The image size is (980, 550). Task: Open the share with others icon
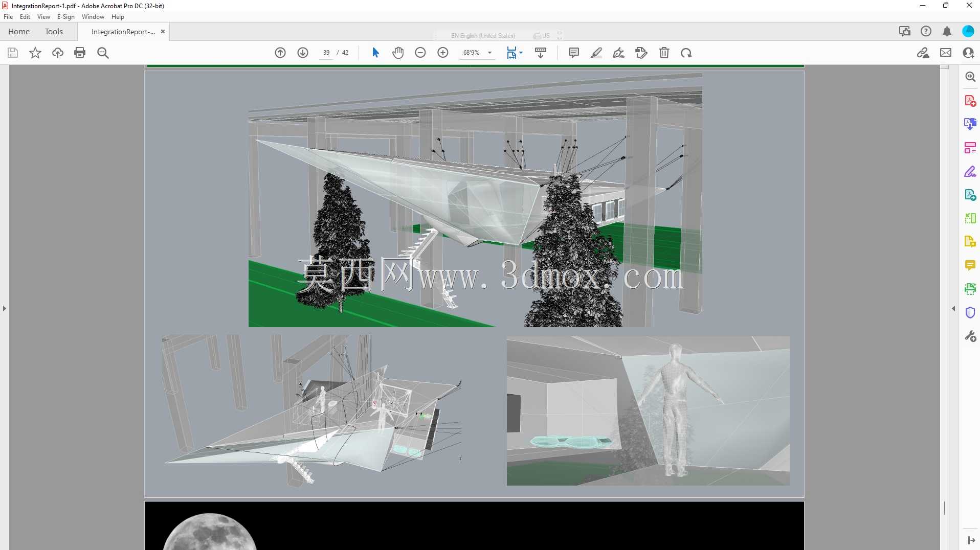(968, 53)
